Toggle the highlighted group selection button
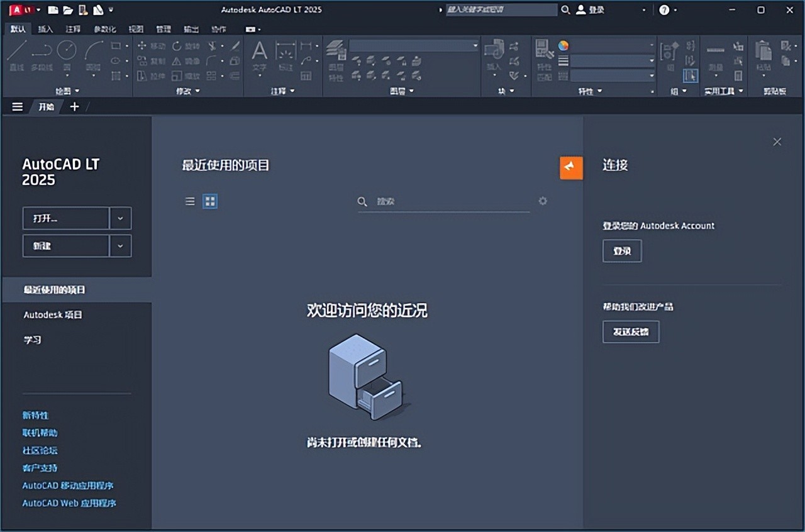Screen dimensions: 805x532 click(691, 75)
